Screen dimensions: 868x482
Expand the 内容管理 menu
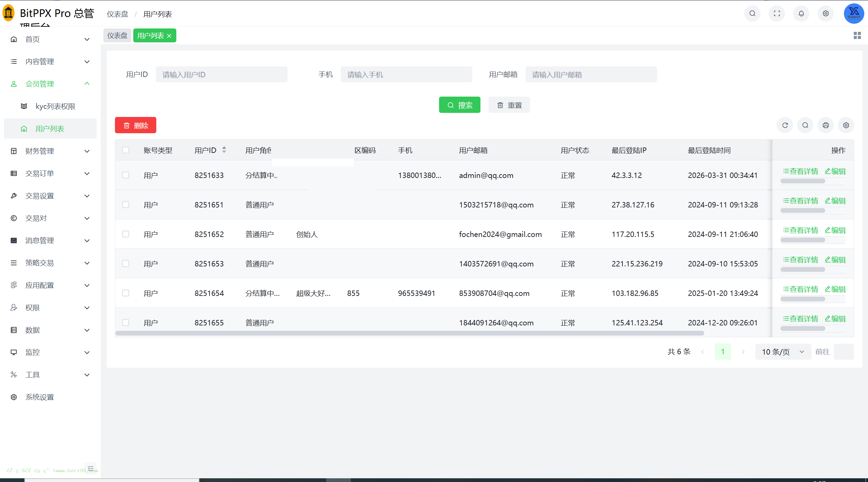[x=50, y=62]
